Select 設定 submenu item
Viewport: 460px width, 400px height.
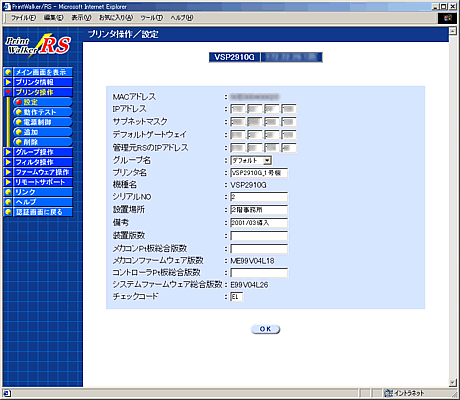click(x=43, y=102)
